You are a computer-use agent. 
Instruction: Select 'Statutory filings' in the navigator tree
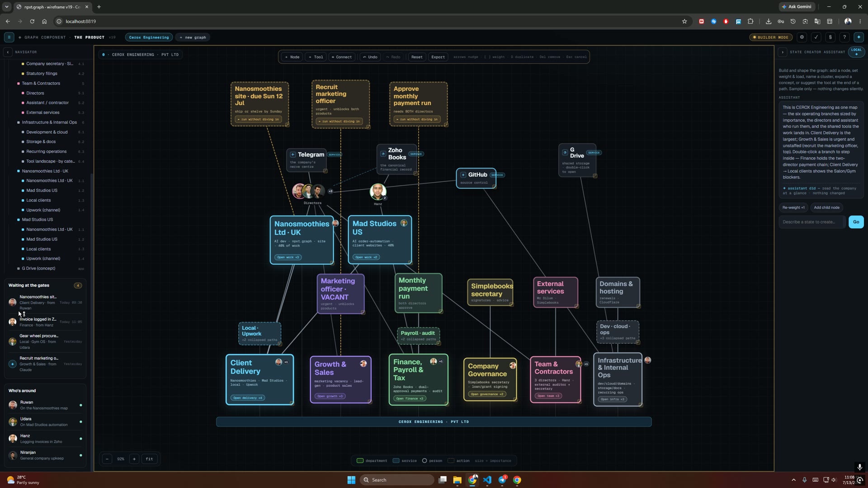pos(42,74)
